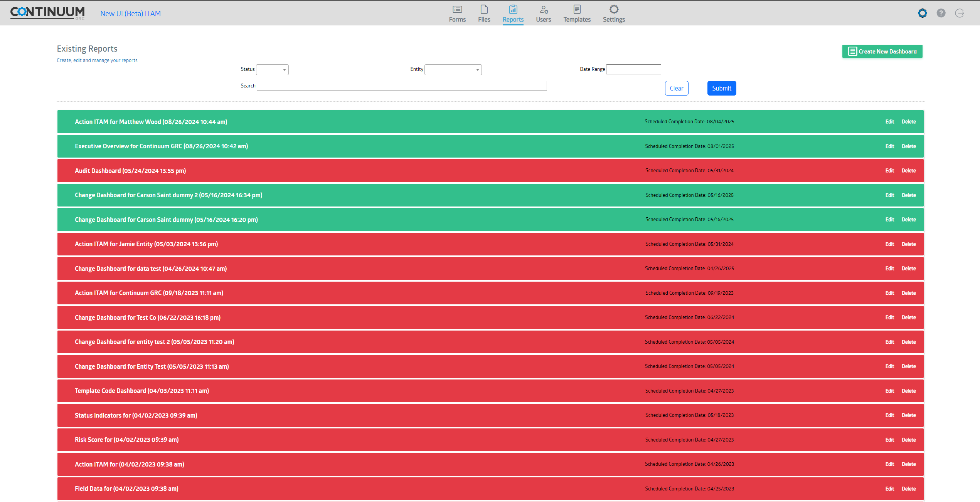Click the orange gear icon top right

pos(923,13)
